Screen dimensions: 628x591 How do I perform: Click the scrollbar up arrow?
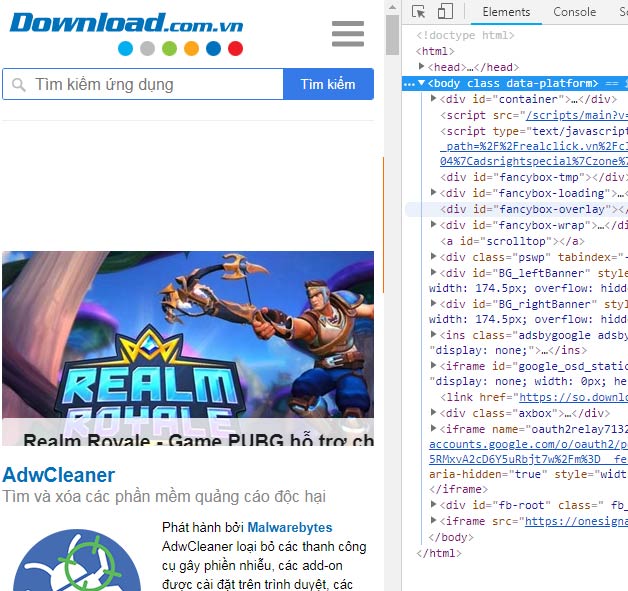pos(392,7)
